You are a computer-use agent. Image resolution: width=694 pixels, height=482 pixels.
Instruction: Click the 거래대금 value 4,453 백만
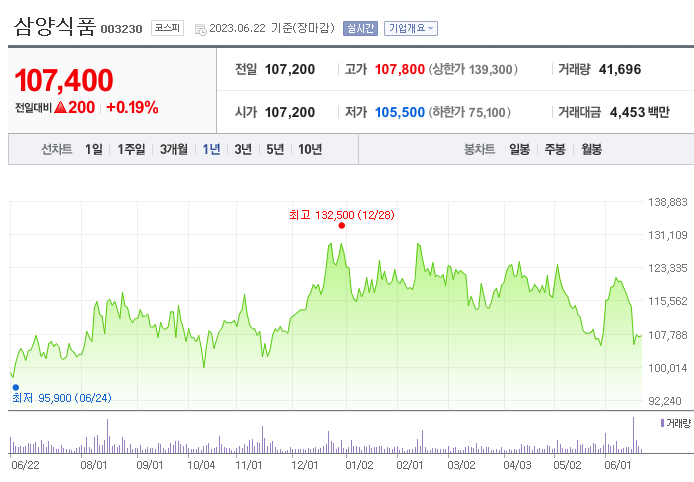tap(640, 112)
